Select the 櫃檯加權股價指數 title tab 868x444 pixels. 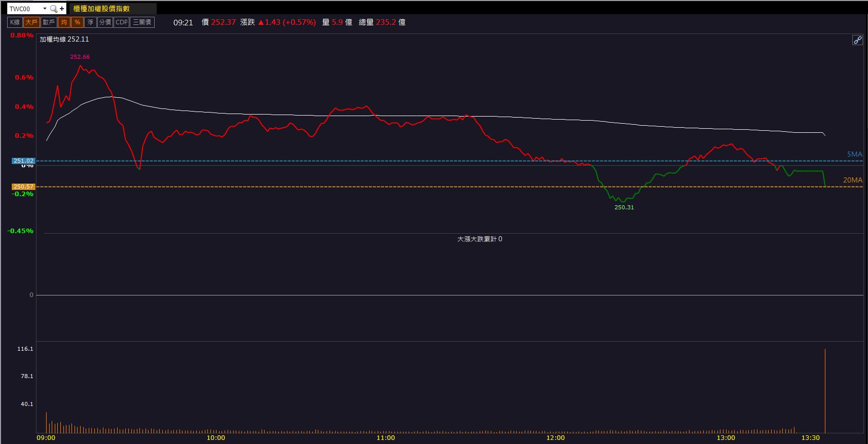[113, 9]
